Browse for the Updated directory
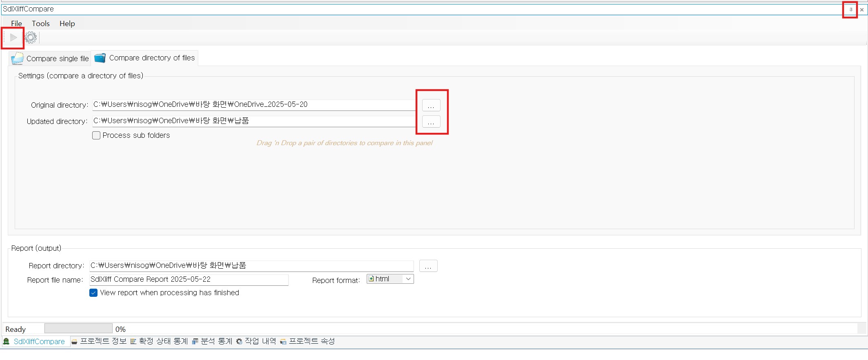The width and height of the screenshot is (868, 360). point(431,121)
